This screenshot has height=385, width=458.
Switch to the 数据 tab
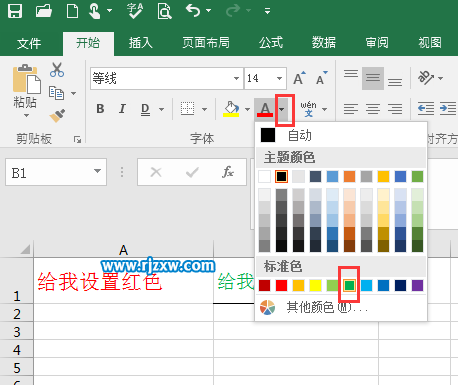click(324, 43)
